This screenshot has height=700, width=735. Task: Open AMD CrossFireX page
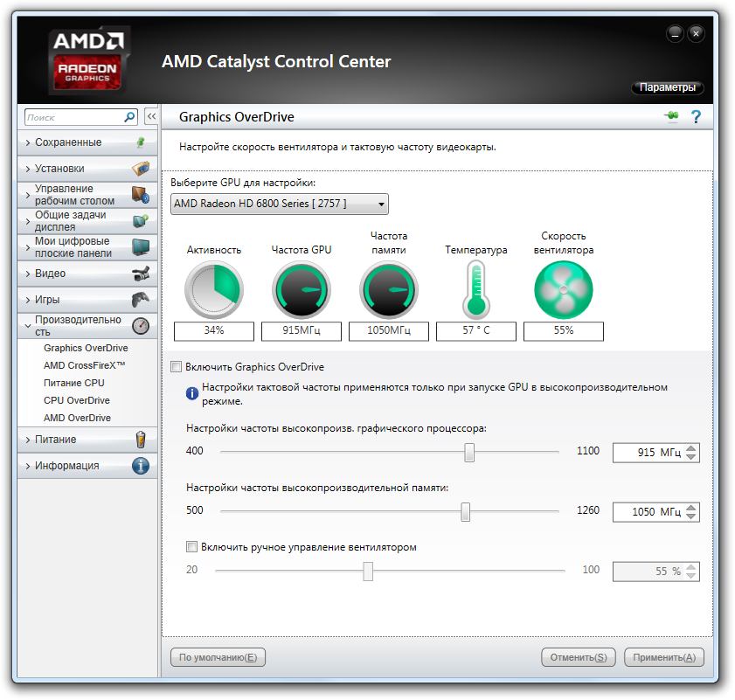click(x=85, y=365)
